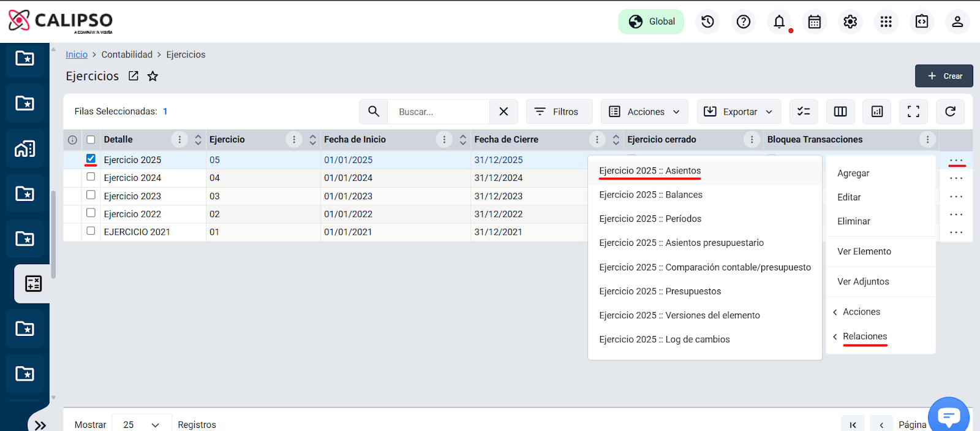Click the Global environment button
Viewport: 980px width, 431px height.
(651, 21)
